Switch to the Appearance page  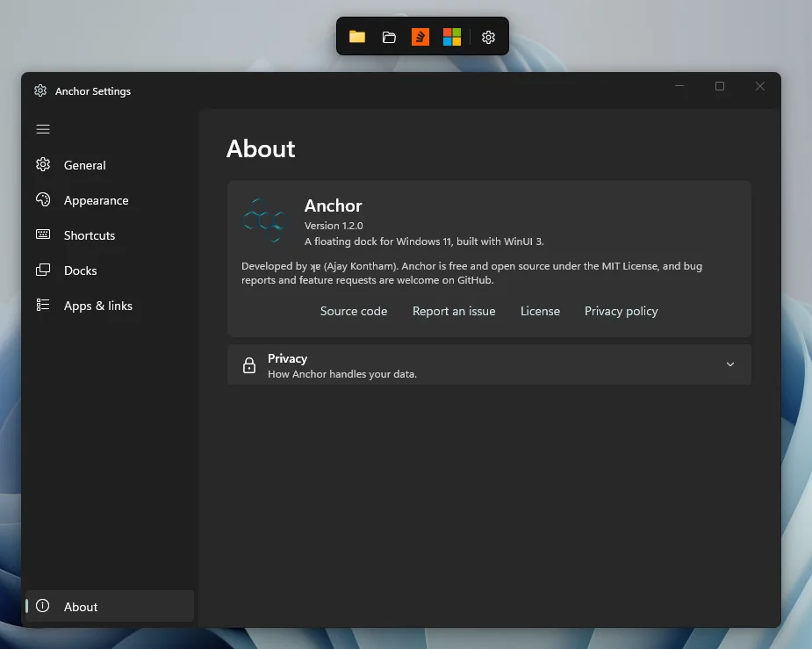point(109,200)
